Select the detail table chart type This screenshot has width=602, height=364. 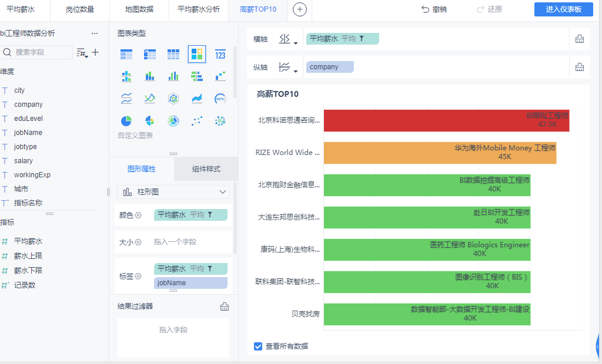pos(173,55)
